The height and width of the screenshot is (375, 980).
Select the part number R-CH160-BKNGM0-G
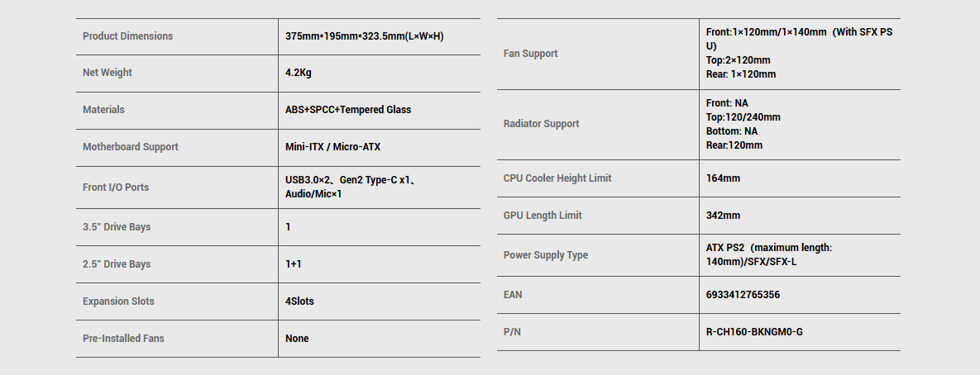[x=754, y=332]
